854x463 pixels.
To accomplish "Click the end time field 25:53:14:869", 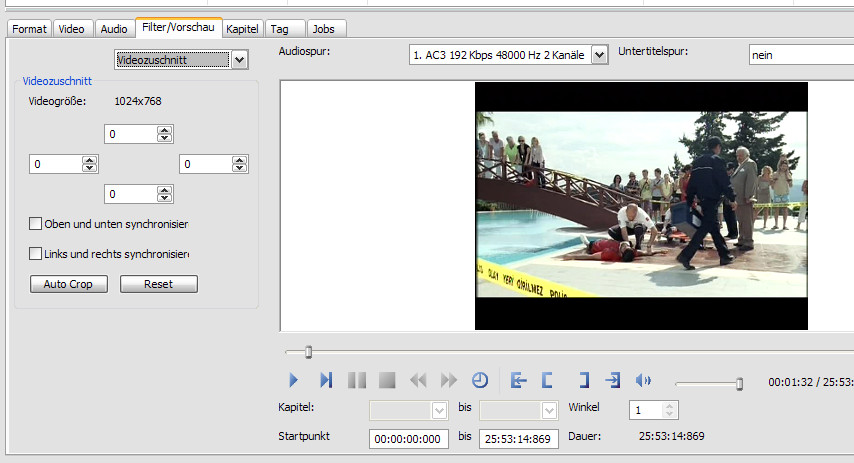I will [x=518, y=439].
